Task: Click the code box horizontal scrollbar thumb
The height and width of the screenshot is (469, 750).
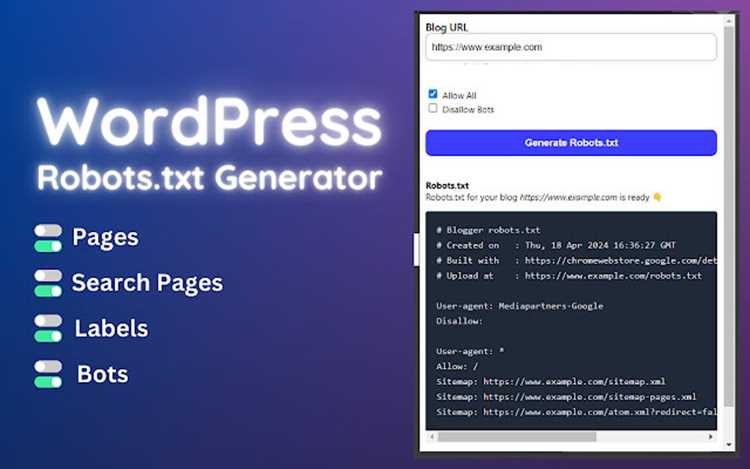Action: [517, 436]
